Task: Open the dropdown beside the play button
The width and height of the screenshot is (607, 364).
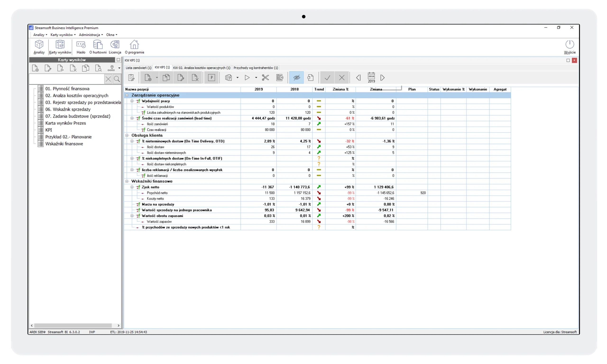Action: [256, 78]
